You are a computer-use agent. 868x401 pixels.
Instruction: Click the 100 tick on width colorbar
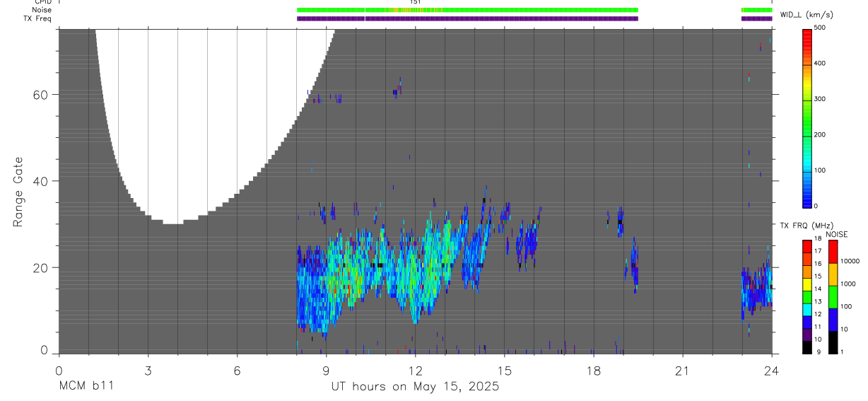820,170
